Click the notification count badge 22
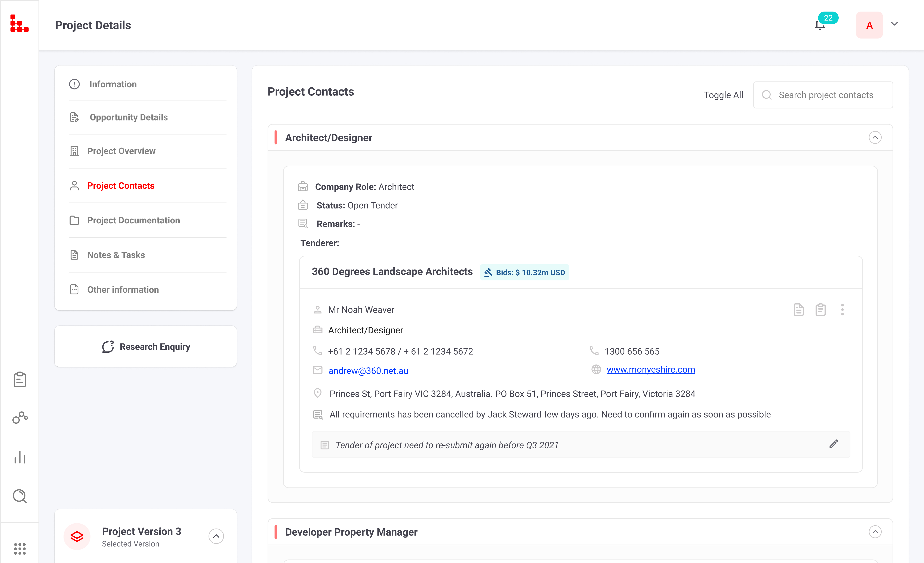Viewport: 924px width, 563px height. point(828,18)
